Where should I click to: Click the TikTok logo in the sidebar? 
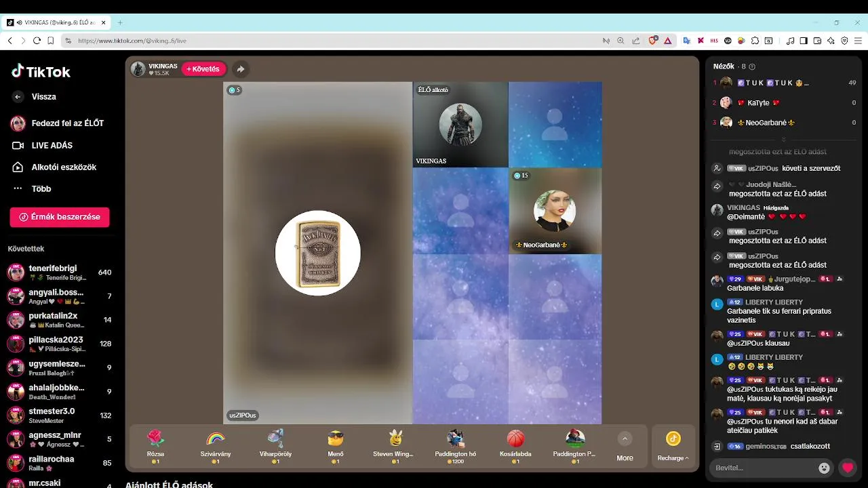tap(41, 72)
